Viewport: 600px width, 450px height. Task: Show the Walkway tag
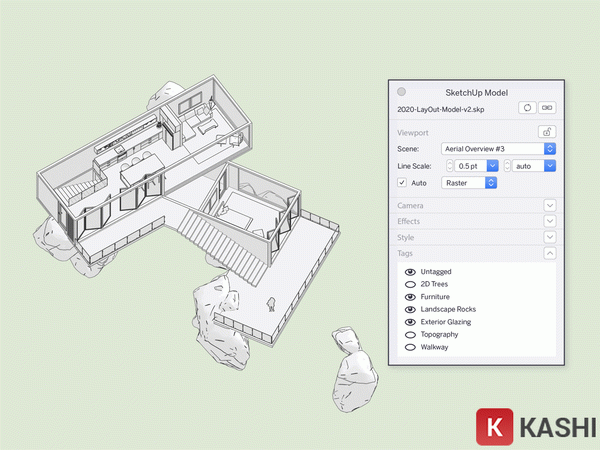pos(410,347)
